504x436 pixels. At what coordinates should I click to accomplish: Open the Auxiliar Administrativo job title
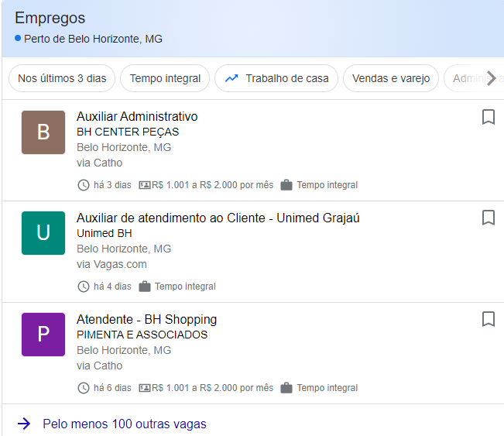137,116
